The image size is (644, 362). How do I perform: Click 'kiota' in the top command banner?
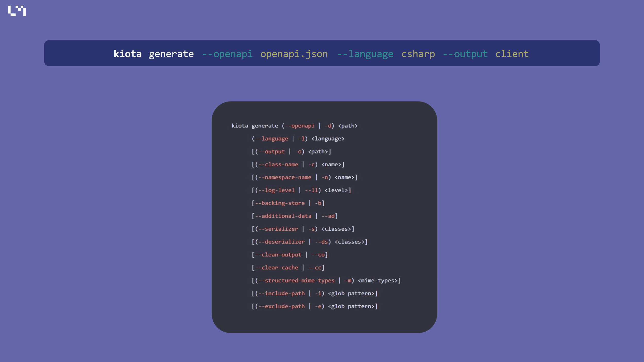tap(128, 54)
